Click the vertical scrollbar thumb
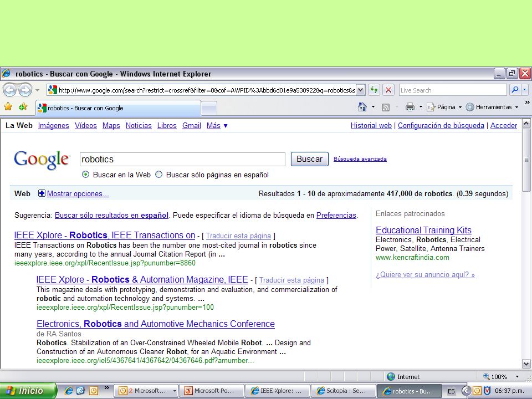The height and width of the screenshot is (399, 532). [x=526, y=160]
